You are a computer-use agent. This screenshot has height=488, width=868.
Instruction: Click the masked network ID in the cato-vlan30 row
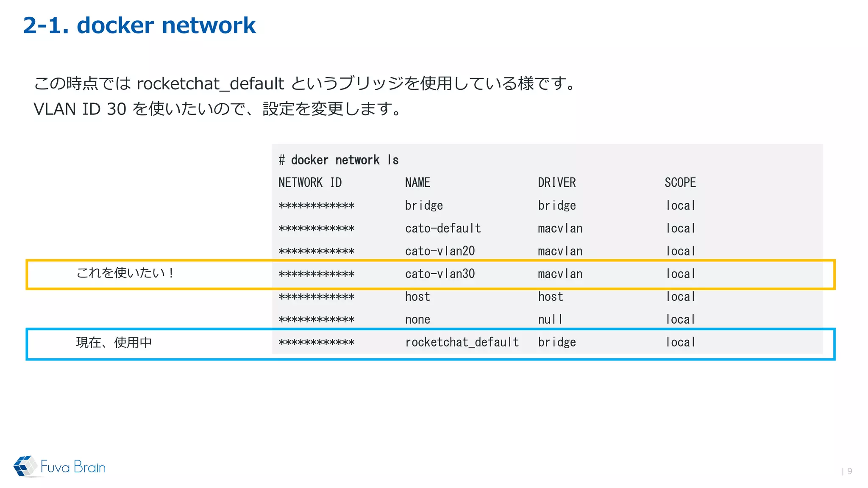(316, 274)
